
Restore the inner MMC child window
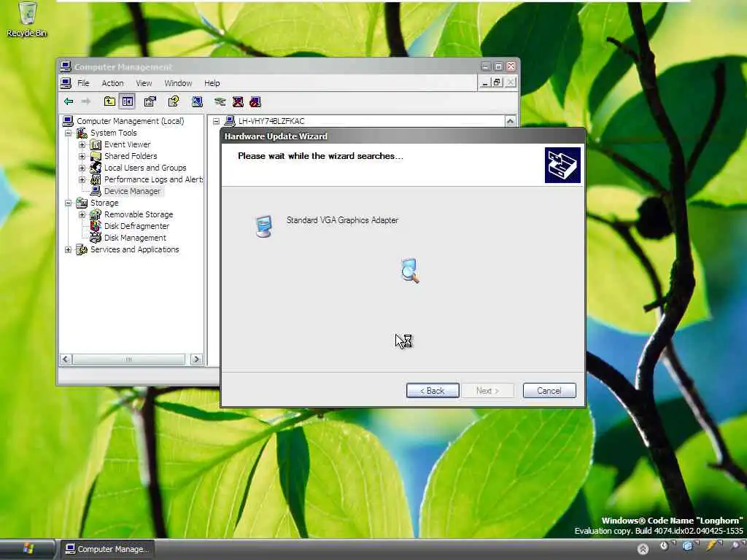coord(498,83)
